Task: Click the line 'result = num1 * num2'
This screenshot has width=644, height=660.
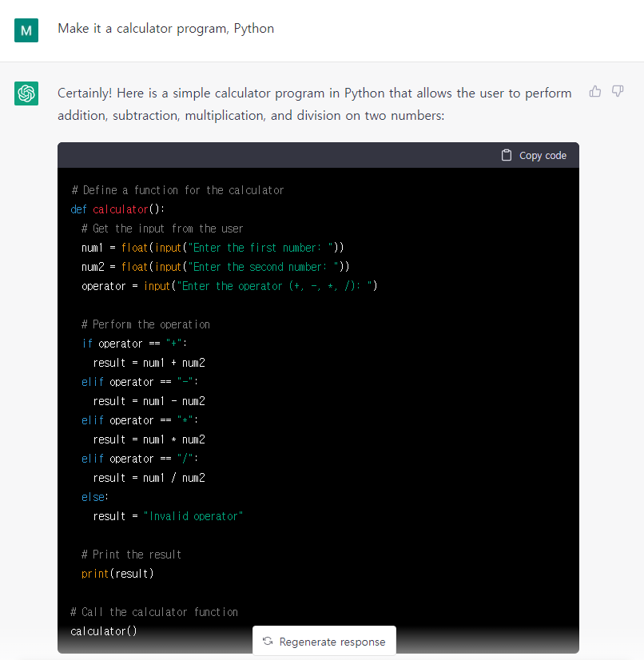Action: [149, 439]
